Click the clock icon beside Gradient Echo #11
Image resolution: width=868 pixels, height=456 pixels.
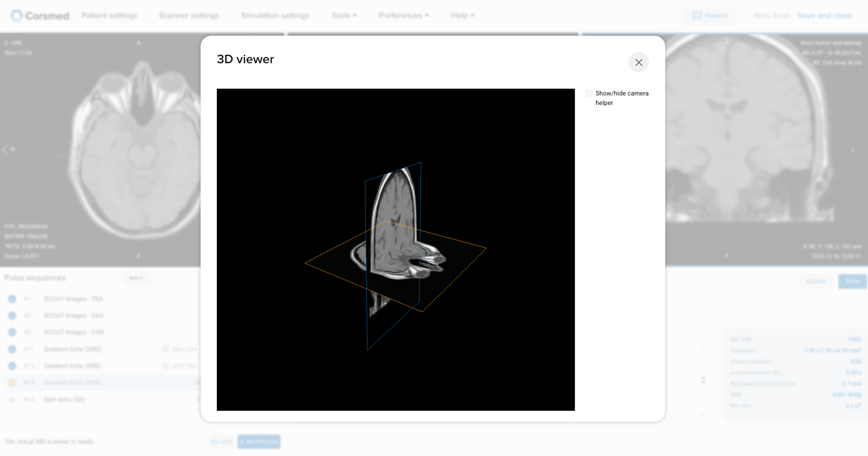(x=165, y=349)
